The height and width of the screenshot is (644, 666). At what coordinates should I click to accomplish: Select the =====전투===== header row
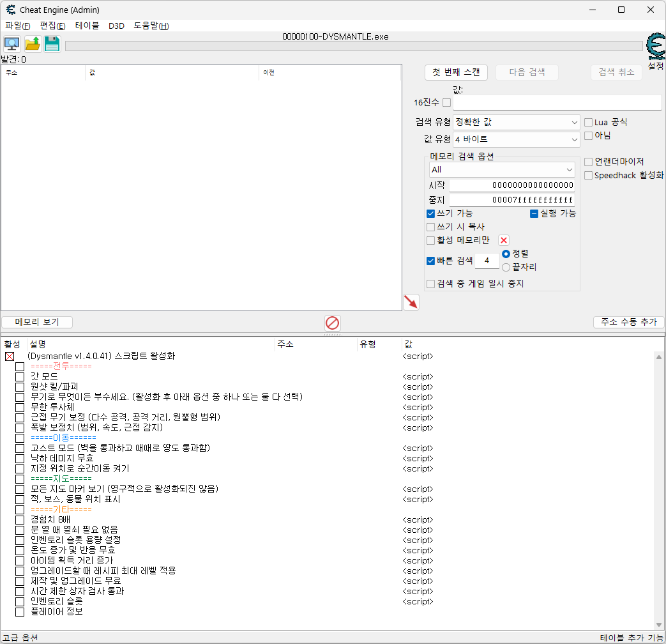click(x=61, y=366)
